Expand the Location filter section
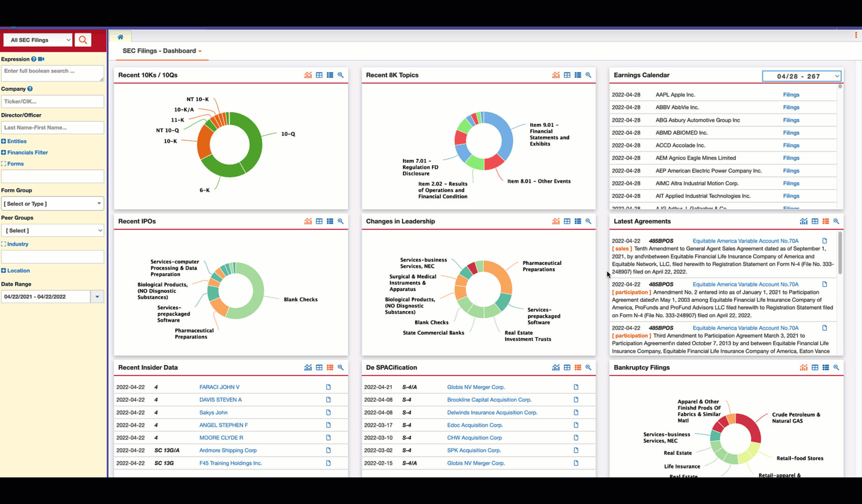 click(15, 270)
